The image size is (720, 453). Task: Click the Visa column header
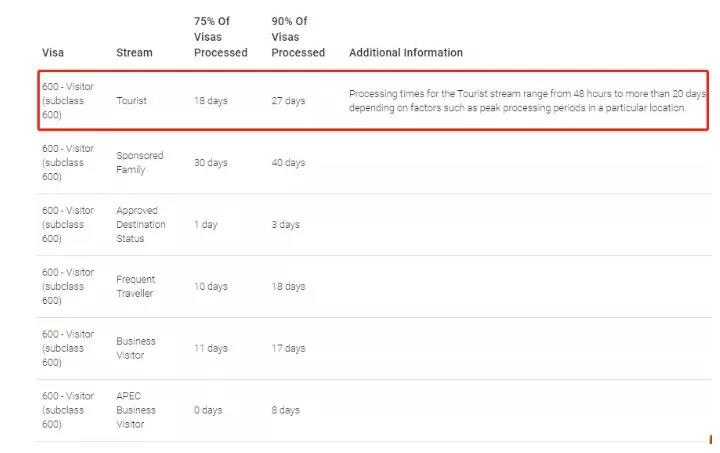(x=53, y=53)
